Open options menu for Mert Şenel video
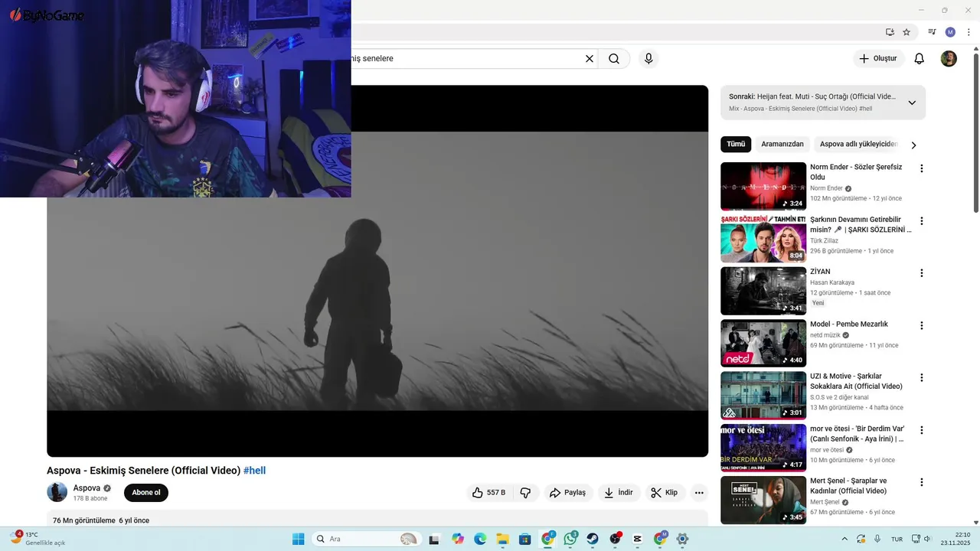Viewport: 980px width, 551px height. tap(922, 482)
